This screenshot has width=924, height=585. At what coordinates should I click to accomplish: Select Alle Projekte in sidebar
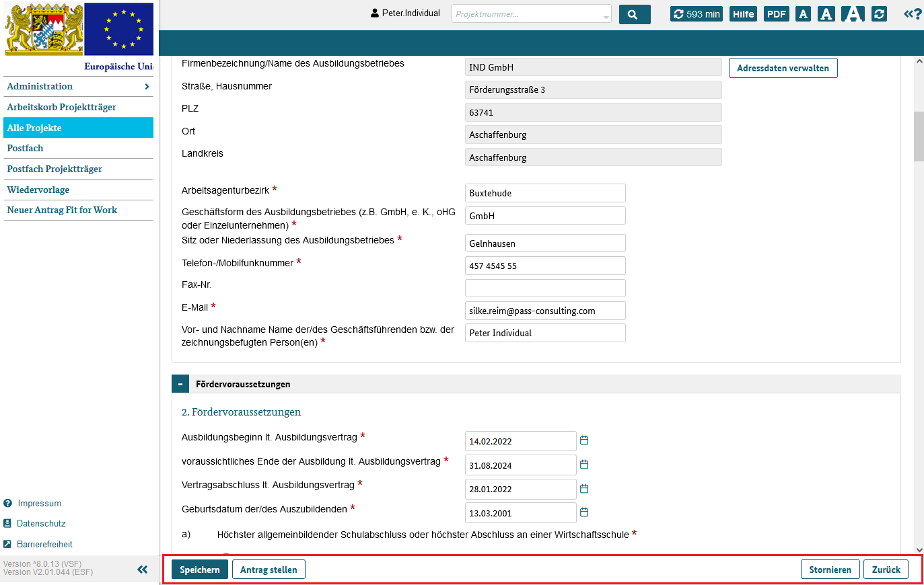tap(78, 128)
